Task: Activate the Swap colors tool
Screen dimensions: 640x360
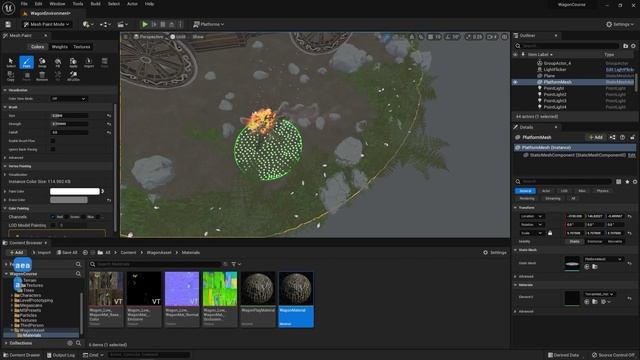Action: coord(42,62)
